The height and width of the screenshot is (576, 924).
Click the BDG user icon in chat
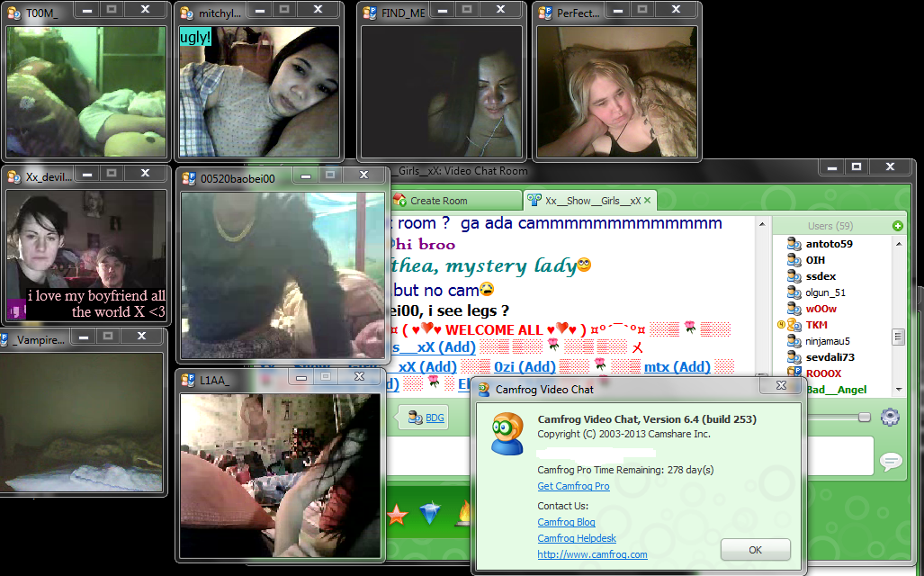click(416, 418)
